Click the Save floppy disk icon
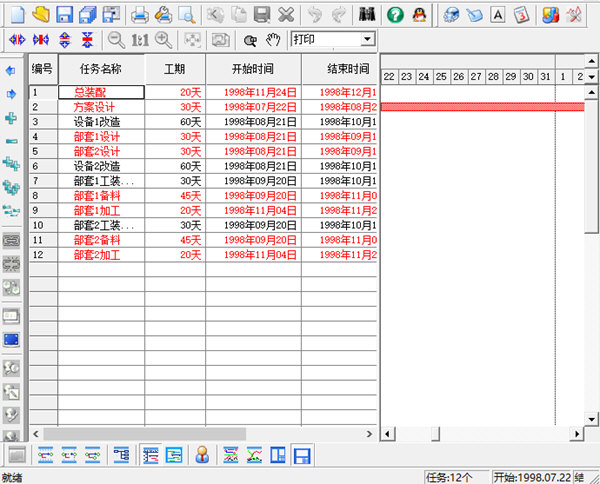This screenshot has width=600, height=484. (x=64, y=14)
